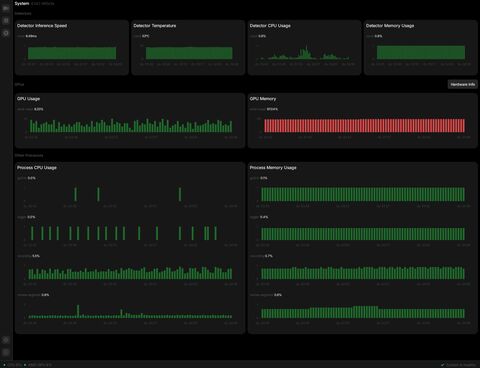Click the GPU usage indicator in status bar
The height and width of the screenshot is (368, 480).
click(38, 365)
